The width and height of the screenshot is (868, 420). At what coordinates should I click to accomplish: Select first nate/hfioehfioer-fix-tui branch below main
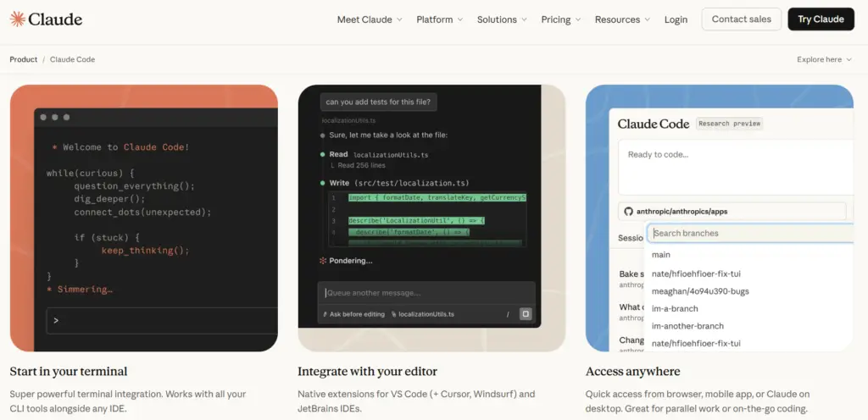coord(696,274)
